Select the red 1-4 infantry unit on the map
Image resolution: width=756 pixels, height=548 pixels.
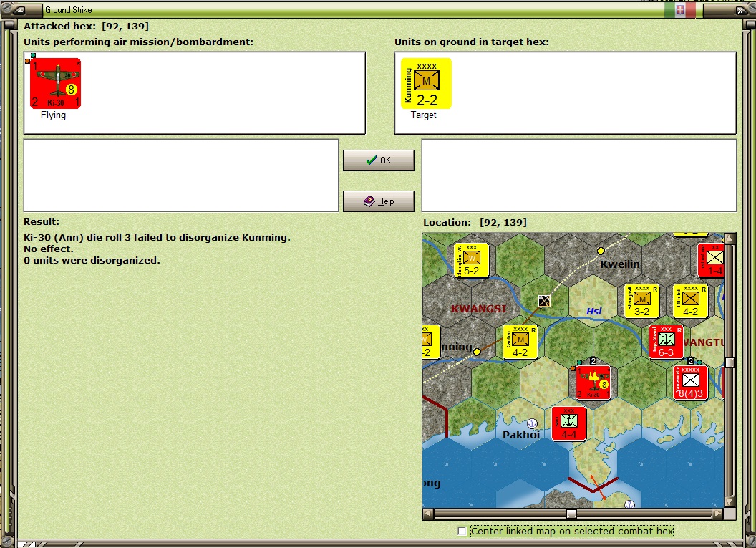point(712,261)
